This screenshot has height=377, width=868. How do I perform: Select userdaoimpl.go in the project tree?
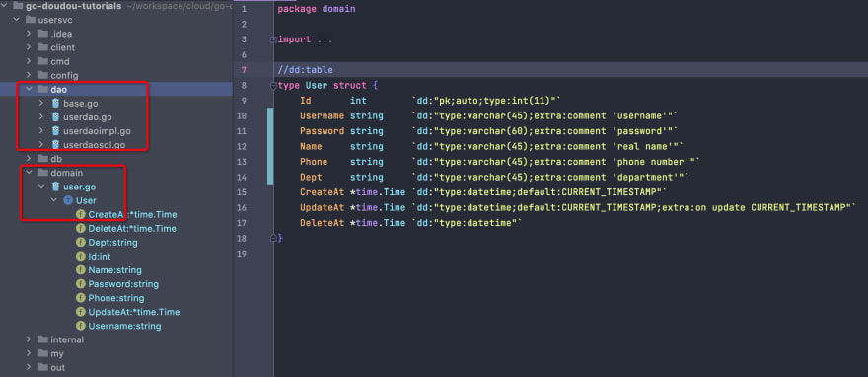point(97,131)
